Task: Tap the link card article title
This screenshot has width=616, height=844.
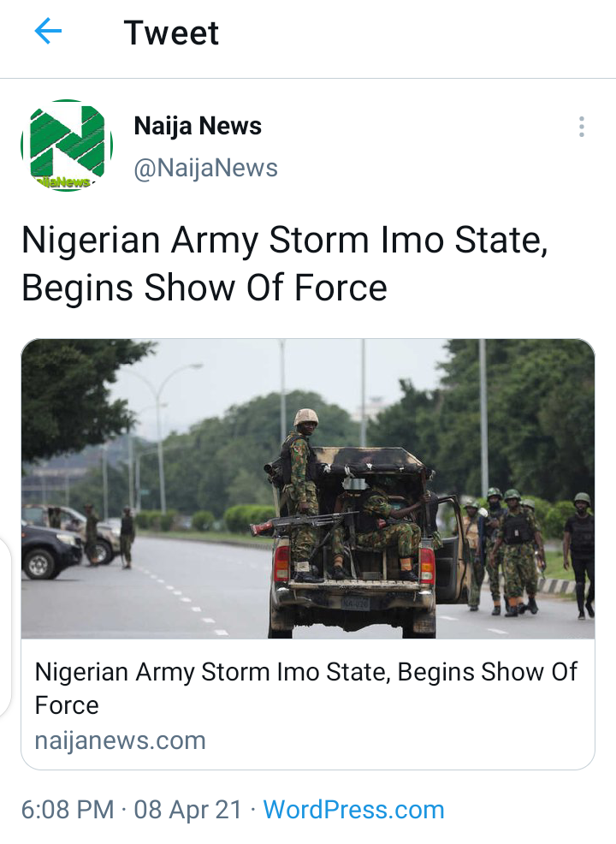Action: click(305, 688)
